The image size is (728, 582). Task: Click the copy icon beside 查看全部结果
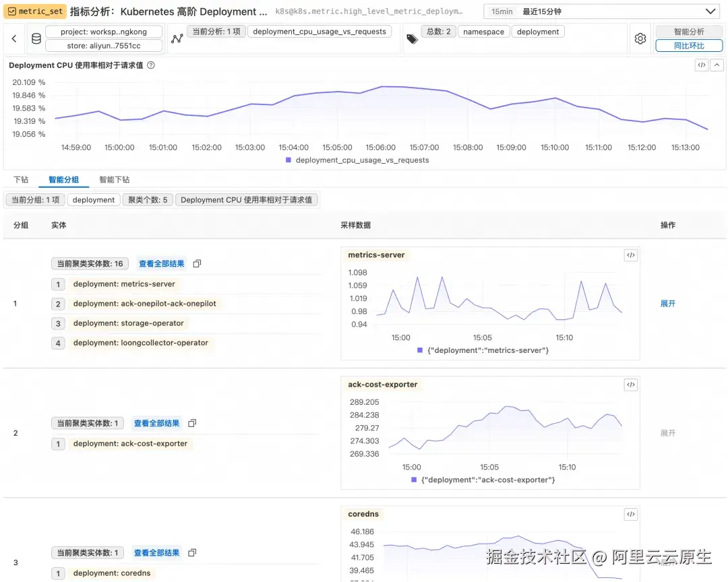tap(196, 263)
